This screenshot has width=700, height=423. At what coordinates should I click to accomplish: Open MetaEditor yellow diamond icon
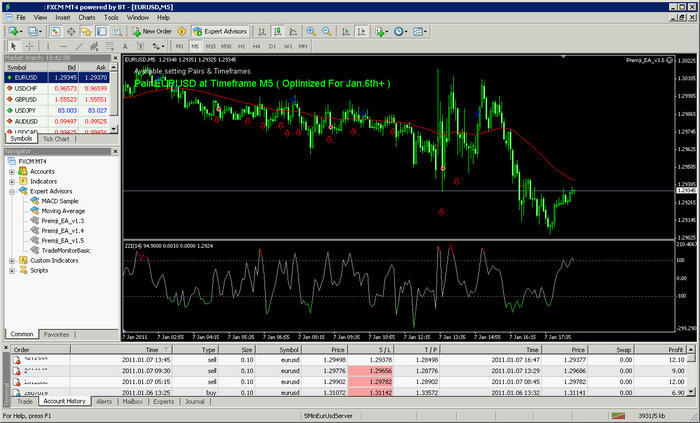coord(182,31)
